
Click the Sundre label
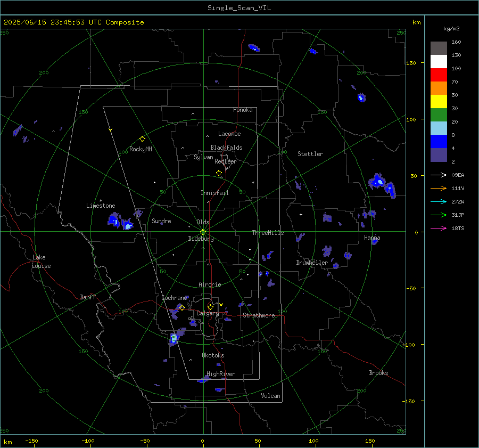click(x=161, y=221)
